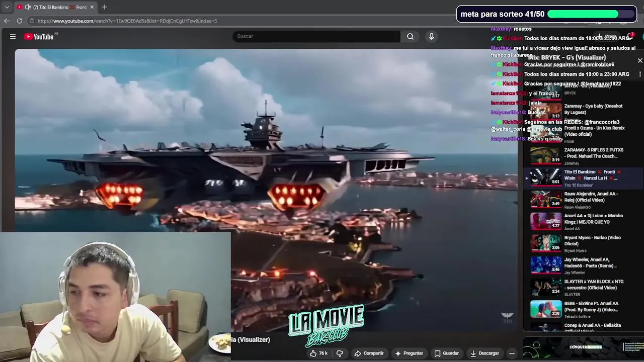The width and height of the screenshot is (644, 362).
Task: Activate voice search microphone
Action: click(x=431, y=36)
